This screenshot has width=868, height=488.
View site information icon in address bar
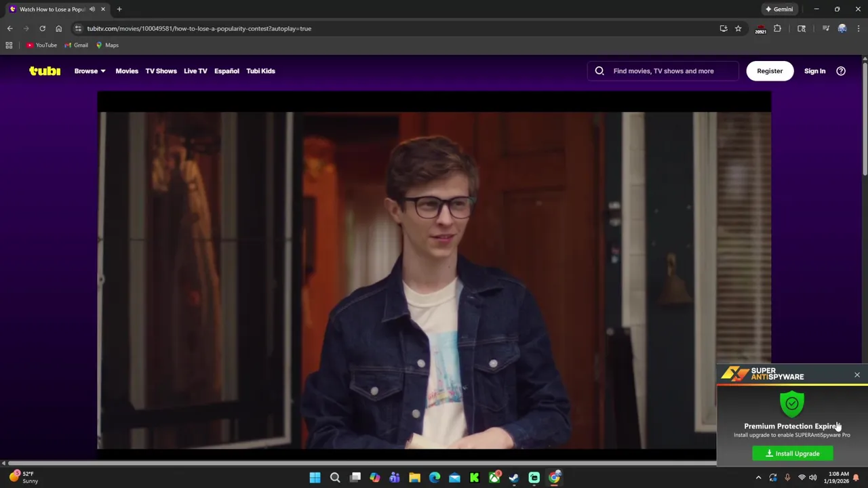pos(78,28)
